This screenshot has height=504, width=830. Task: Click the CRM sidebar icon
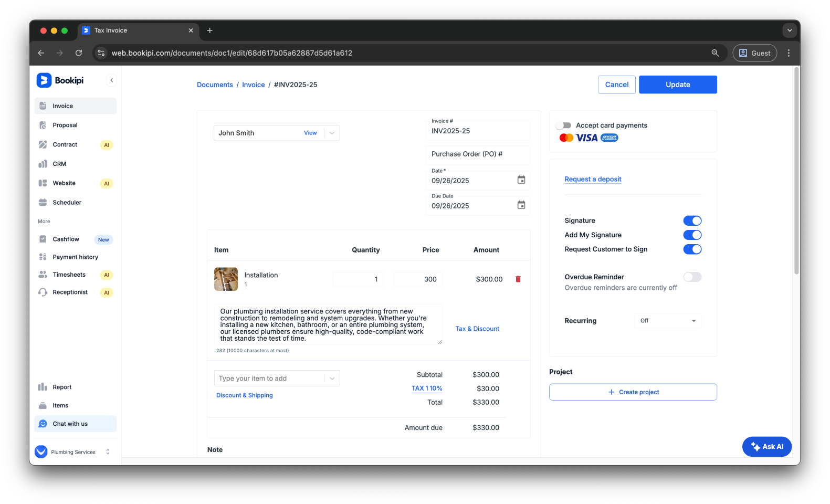(x=43, y=164)
